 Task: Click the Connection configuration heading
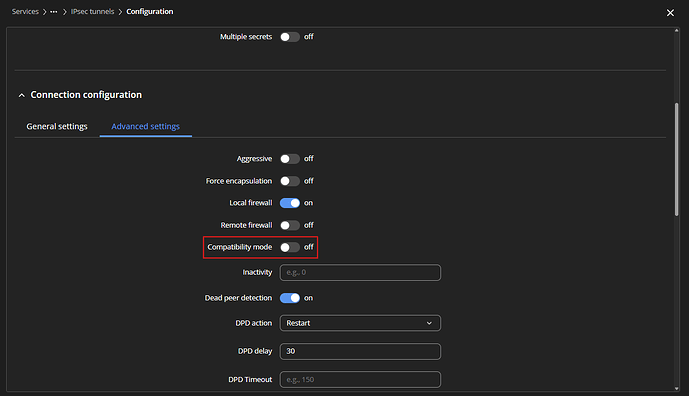pos(86,95)
